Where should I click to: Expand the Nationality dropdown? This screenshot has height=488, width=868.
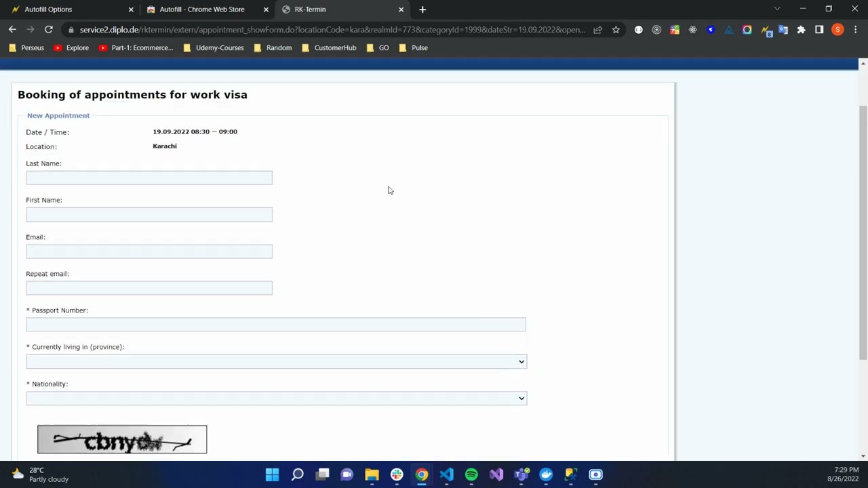point(276,398)
